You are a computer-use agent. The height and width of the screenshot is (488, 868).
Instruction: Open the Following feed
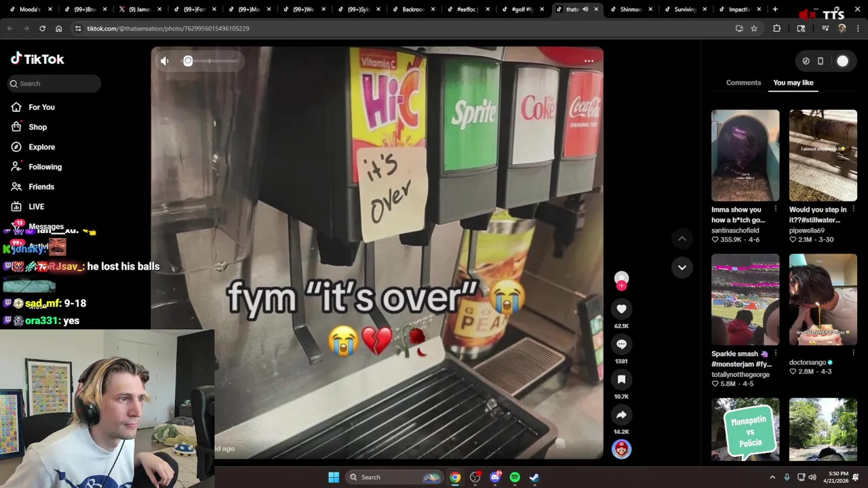tap(45, 167)
